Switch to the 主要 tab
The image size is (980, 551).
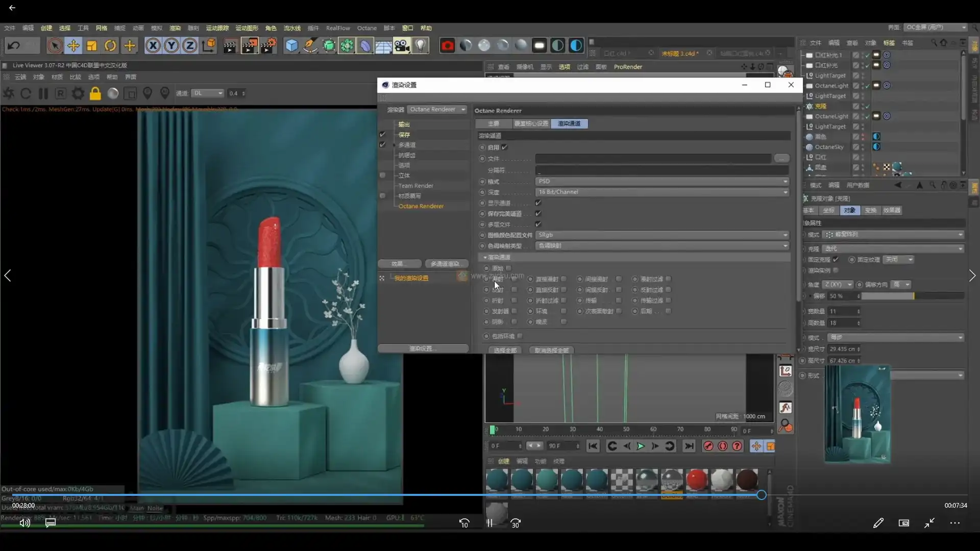(x=493, y=124)
